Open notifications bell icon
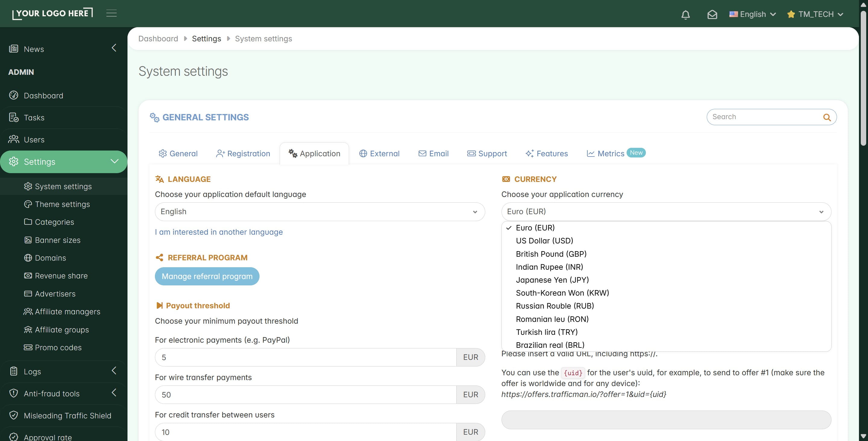Viewport: 868px width, 441px height. [x=685, y=14]
